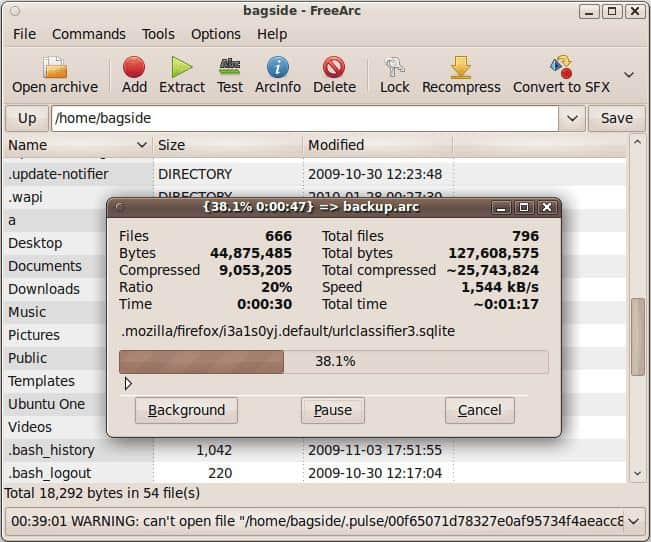Click the 38.1% progress bar
Viewport: 651px width, 542px height.
click(x=334, y=362)
